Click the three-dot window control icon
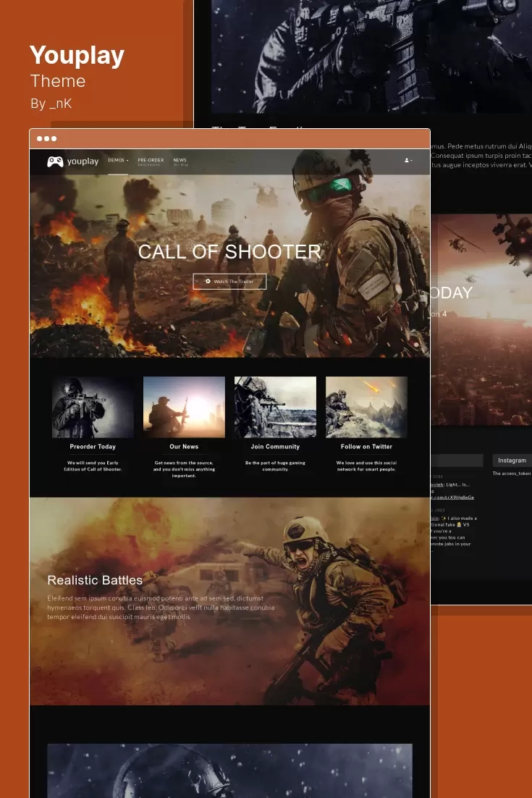 pos(46,138)
